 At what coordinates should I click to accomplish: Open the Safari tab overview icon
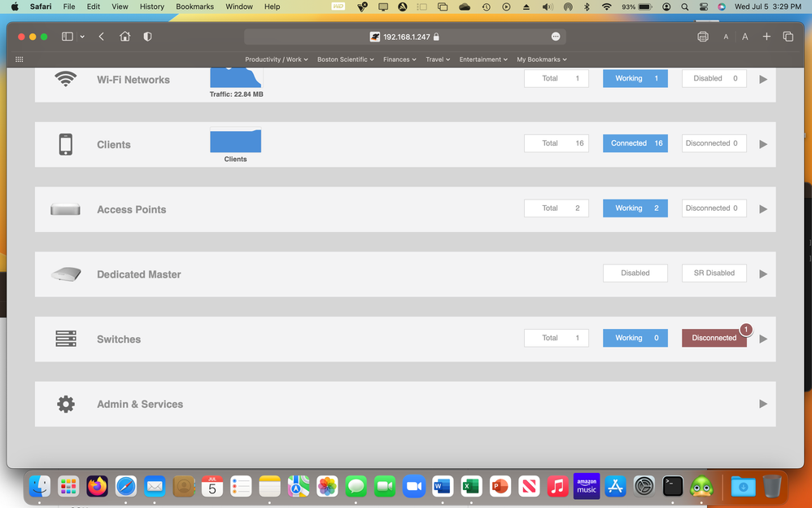[x=788, y=37]
